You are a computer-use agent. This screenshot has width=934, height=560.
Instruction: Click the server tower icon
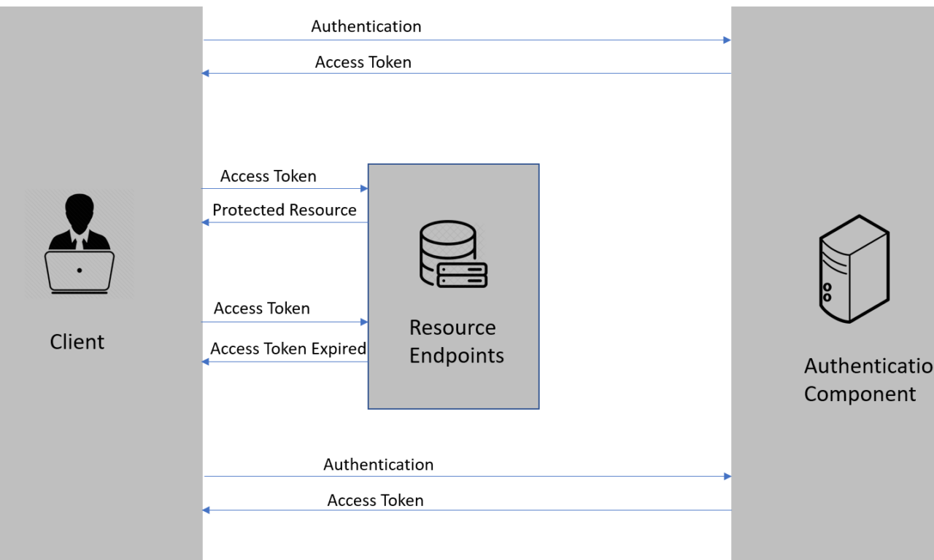pos(853,269)
